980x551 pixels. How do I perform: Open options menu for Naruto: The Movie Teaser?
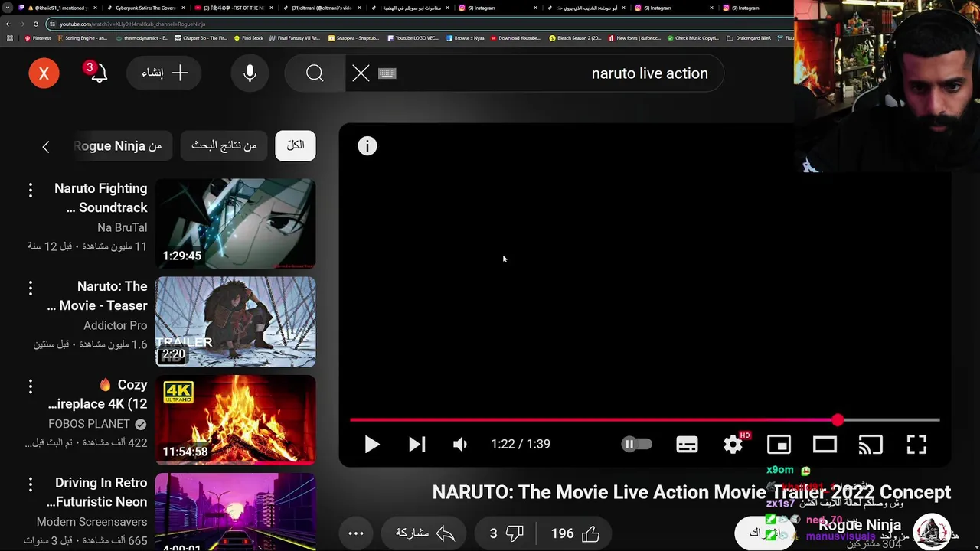pos(31,288)
